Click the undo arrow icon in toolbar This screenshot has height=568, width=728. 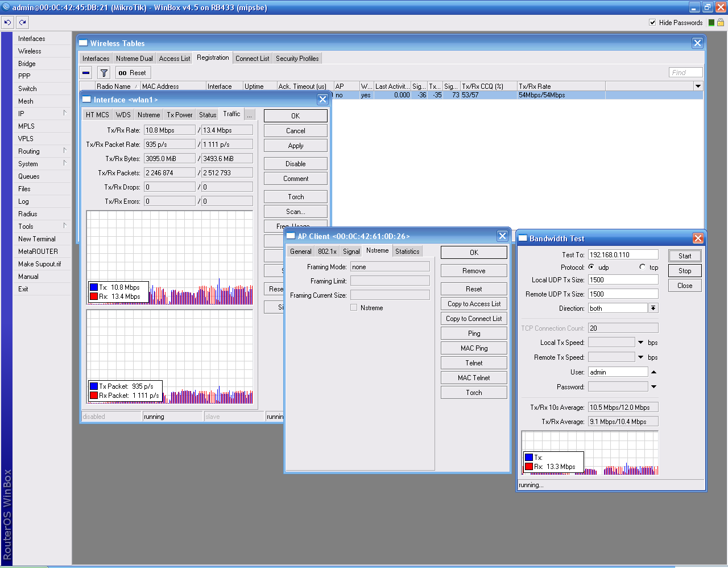(7, 23)
